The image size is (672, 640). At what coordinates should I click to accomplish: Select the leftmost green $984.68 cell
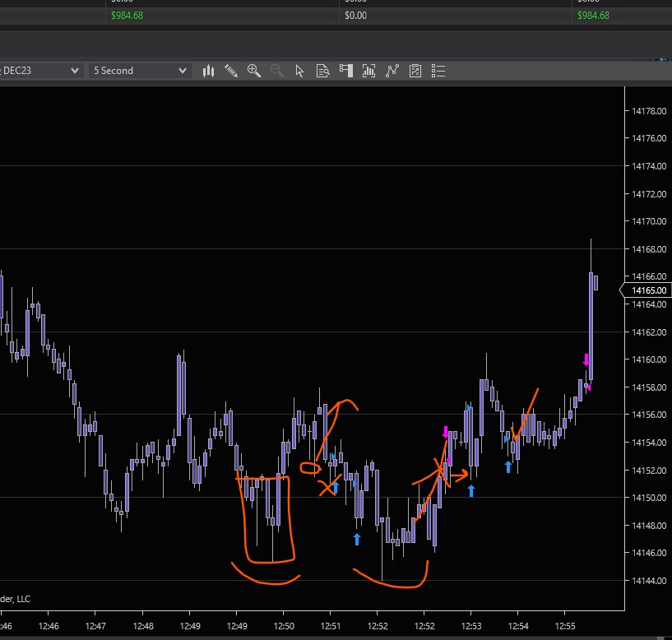127,16
